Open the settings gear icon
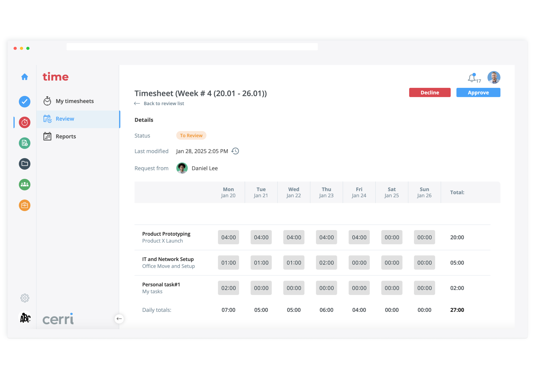The width and height of the screenshot is (535, 392). tap(25, 298)
